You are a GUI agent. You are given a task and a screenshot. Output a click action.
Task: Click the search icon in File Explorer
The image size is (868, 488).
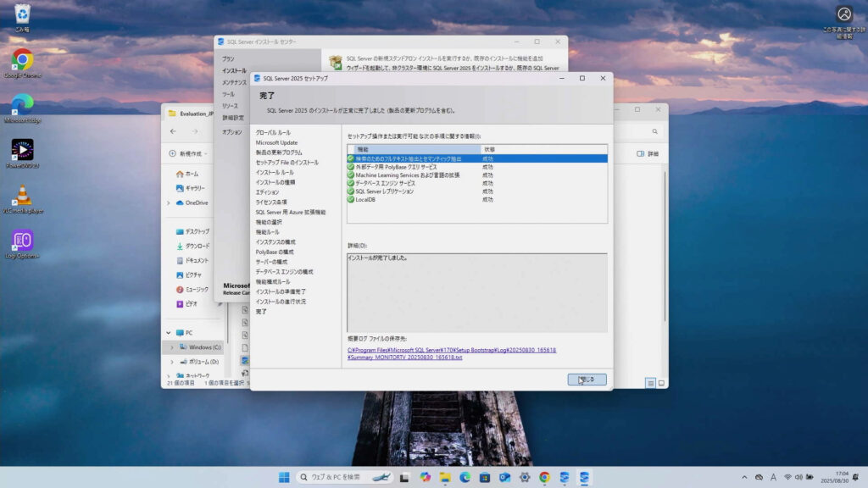pos(655,131)
